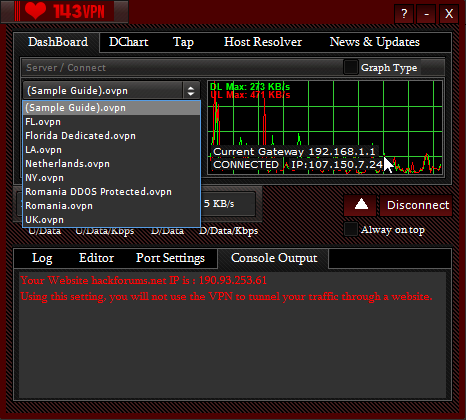Click the UL Max 471 KB/s readout
466x420 pixels.
coord(250,95)
